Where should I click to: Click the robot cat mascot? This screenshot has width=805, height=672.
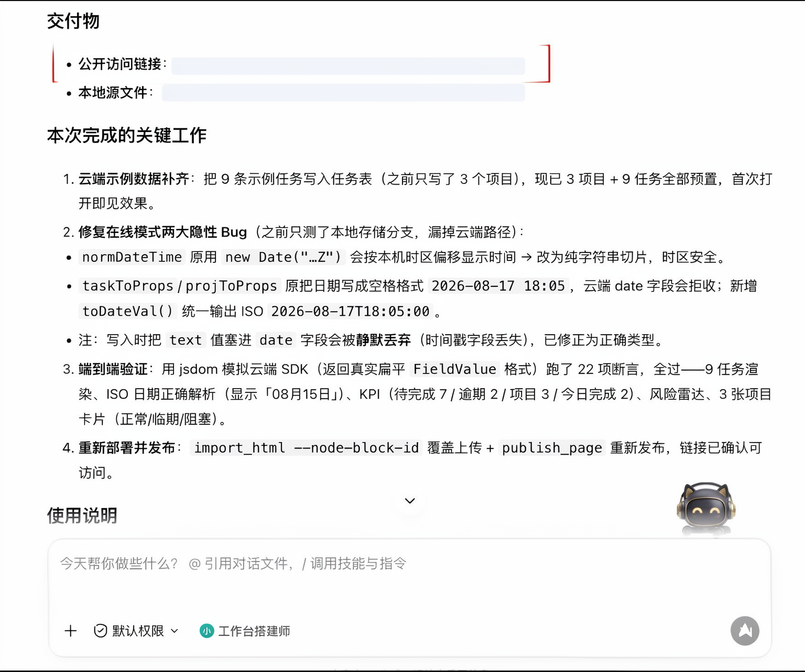(x=706, y=508)
